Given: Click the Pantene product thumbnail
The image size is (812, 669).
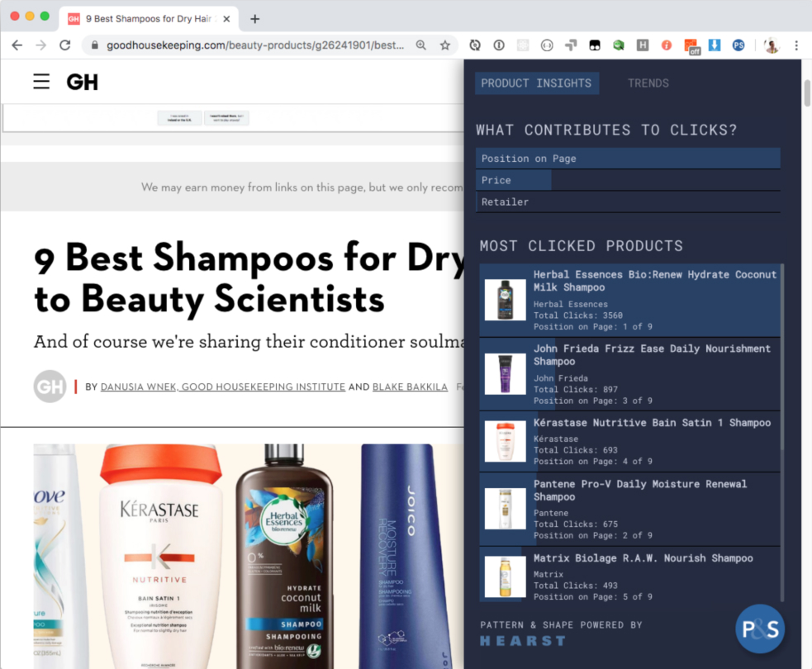Looking at the screenshot, I should click(505, 509).
